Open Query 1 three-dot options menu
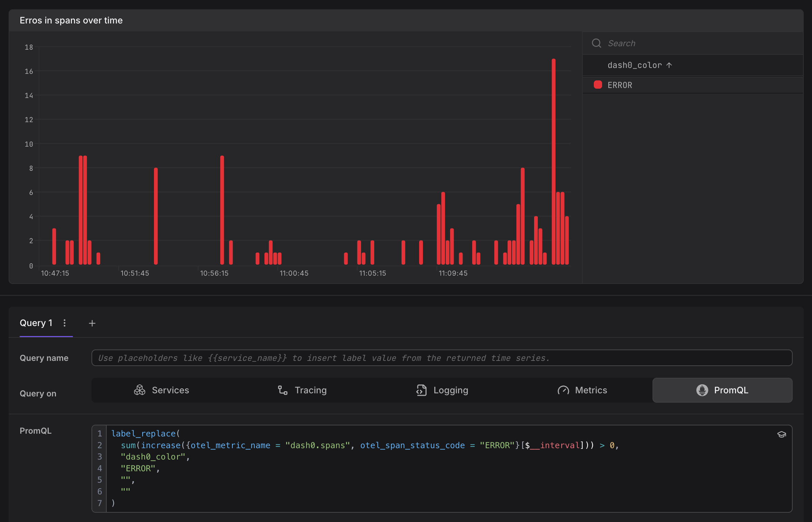 65,323
